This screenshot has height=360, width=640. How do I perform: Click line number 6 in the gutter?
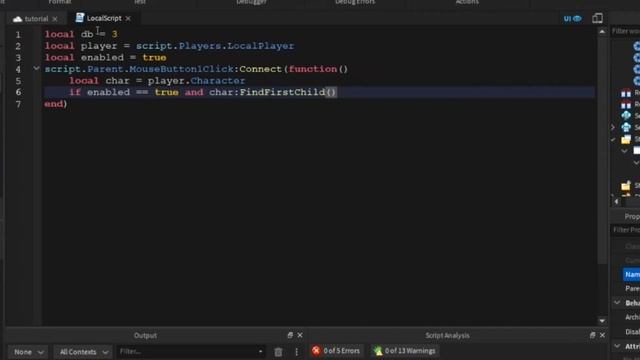18,92
